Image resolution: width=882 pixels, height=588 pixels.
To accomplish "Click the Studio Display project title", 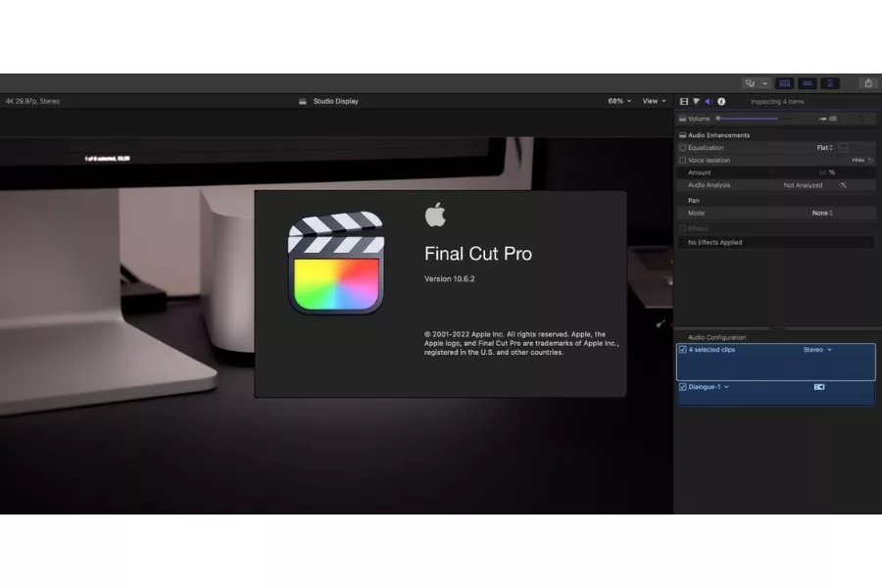I will tap(336, 101).
